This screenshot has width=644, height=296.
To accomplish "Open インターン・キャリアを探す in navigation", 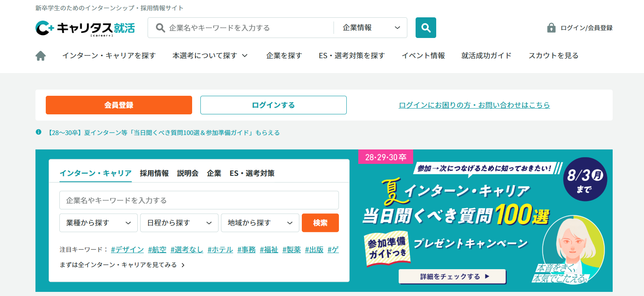I will 109,55.
